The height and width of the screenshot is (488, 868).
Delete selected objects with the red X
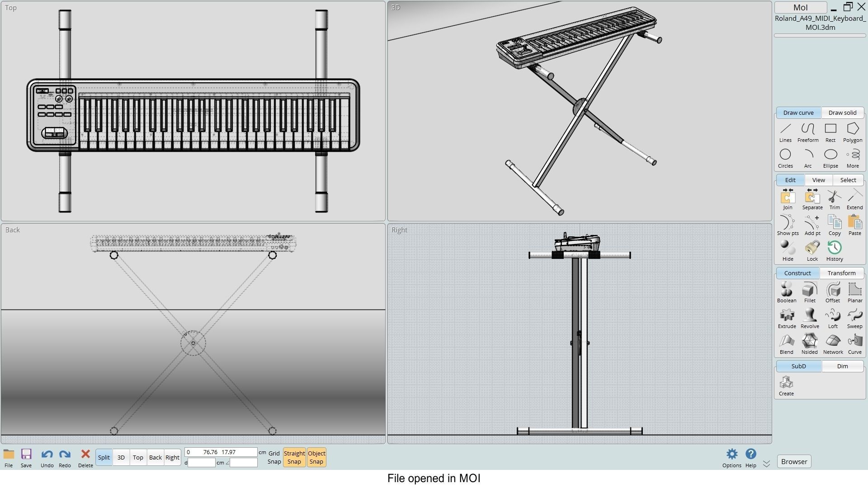pos(85,458)
